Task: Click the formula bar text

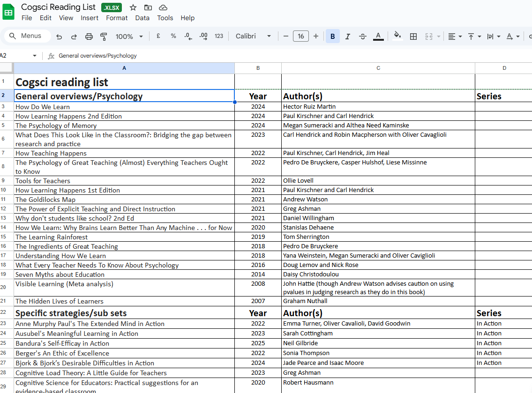Action: tap(97, 56)
